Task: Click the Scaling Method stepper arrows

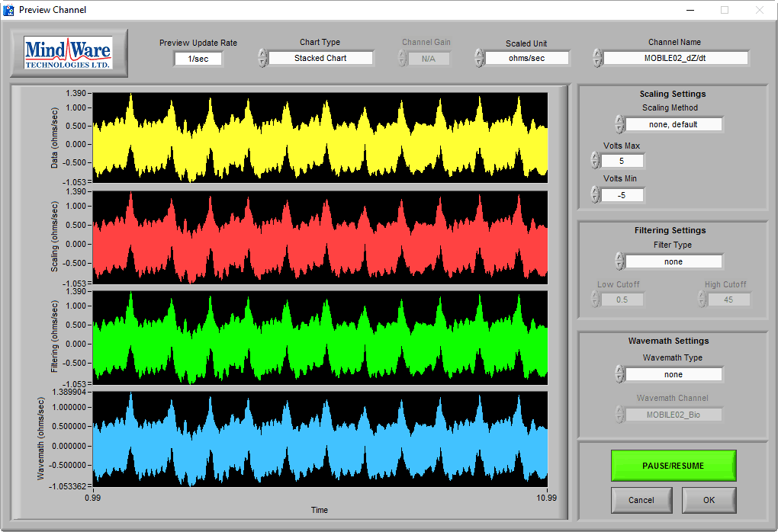Action: click(619, 124)
